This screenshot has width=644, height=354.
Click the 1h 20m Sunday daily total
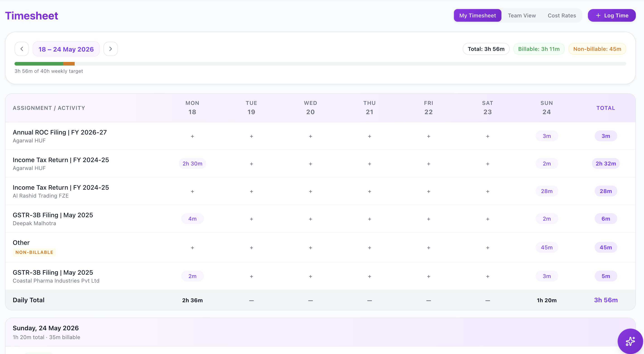[546, 300]
